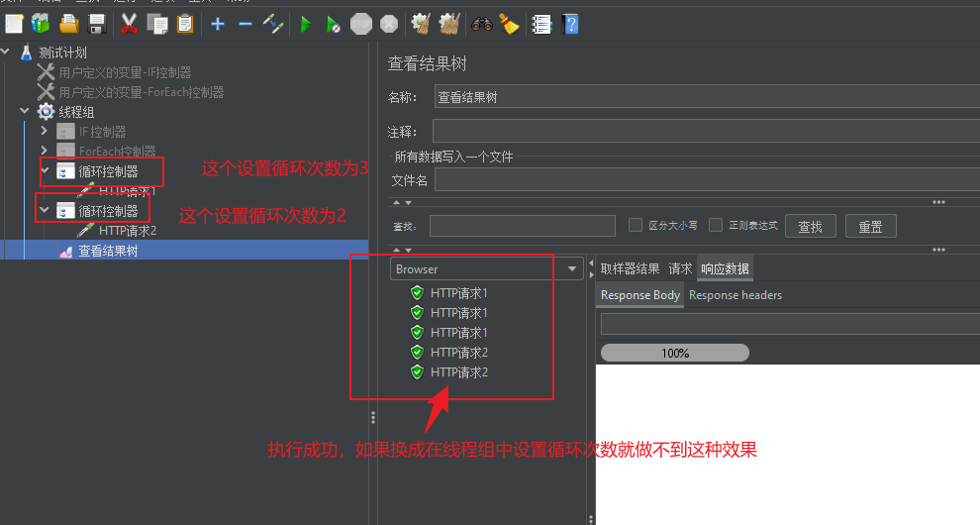Open the Response headers sub-tab
This screenshot has width=980, height=525.
pyautogui.click(x=735, y=295)
